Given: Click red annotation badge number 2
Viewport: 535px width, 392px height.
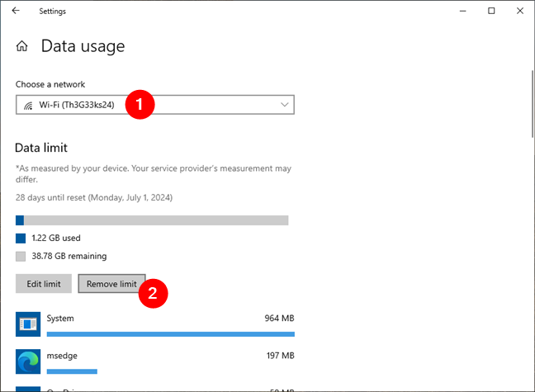Looking at the screenshot, I should click(x=154, y=292).
